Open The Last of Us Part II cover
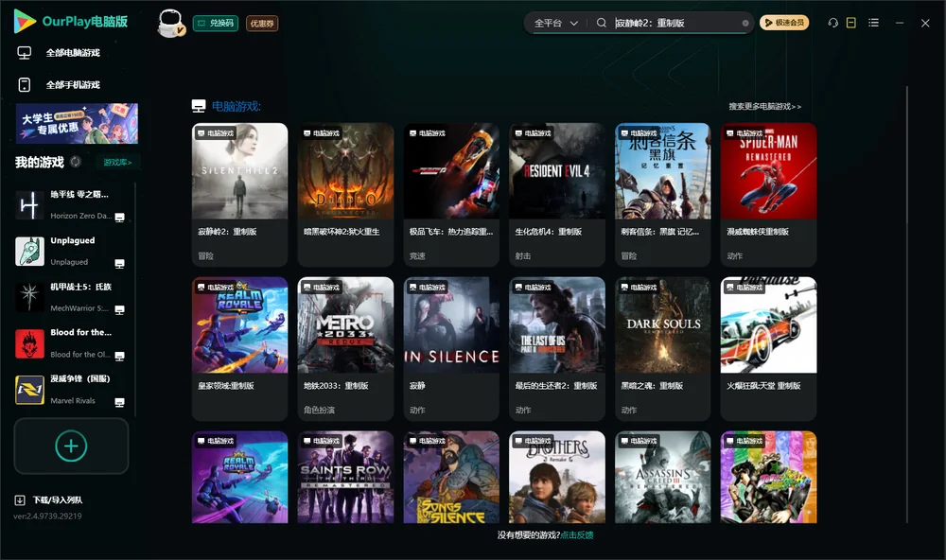This screenshot has width=946, height=560. click(x=557, y=324)
